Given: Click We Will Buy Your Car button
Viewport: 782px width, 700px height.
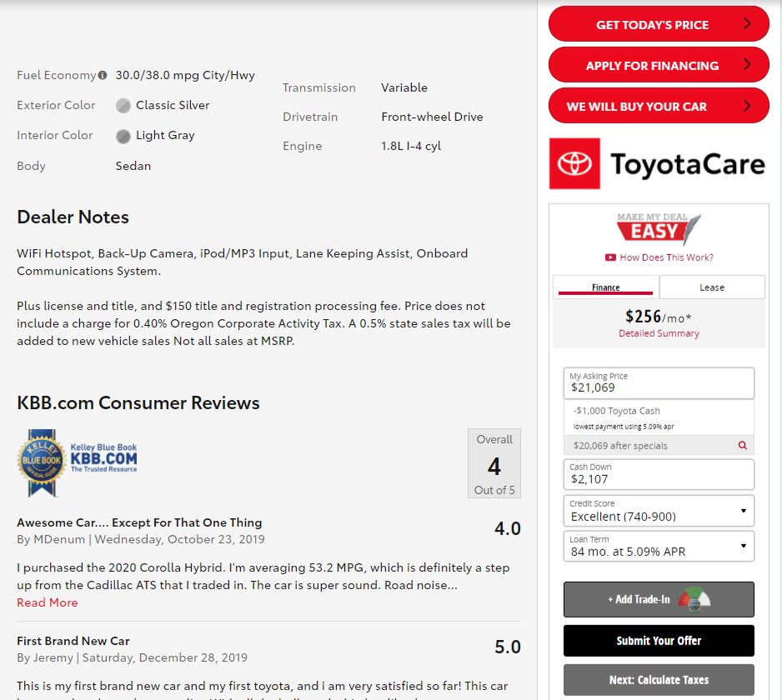Looking at the screenshot, I should (x=658, y=106).
